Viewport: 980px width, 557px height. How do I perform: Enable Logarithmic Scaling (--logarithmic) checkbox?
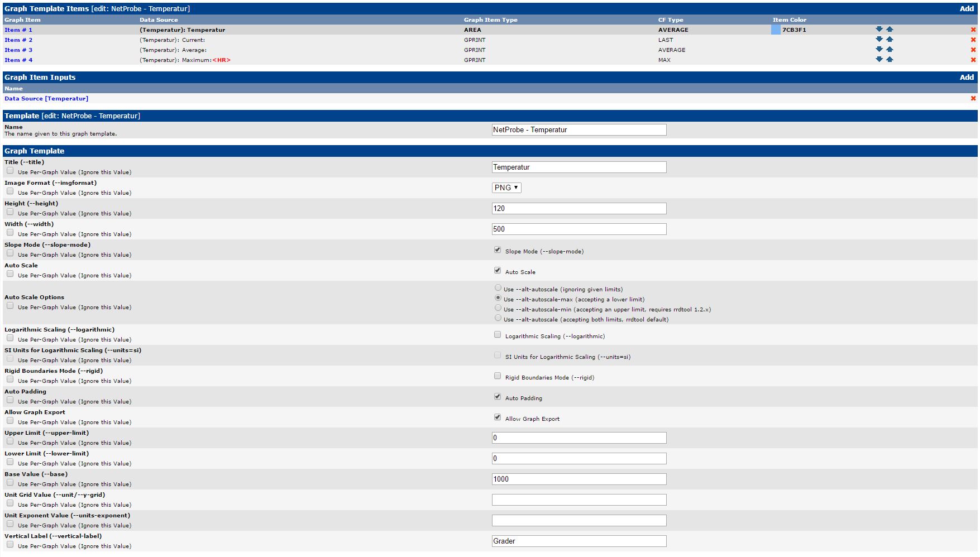coord(498,335)
